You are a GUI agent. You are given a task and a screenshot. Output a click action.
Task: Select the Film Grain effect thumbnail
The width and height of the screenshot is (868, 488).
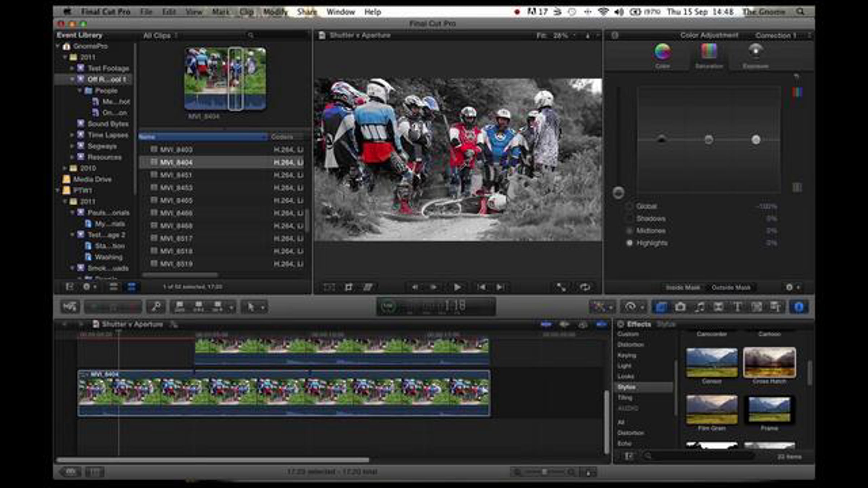pyautogui.click(x=712, y=409)
